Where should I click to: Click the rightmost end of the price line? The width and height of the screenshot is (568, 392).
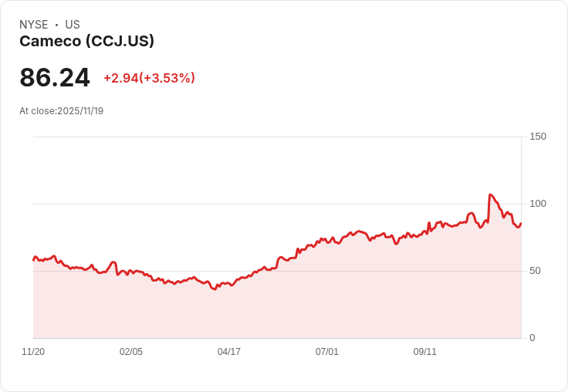point(521,224)
